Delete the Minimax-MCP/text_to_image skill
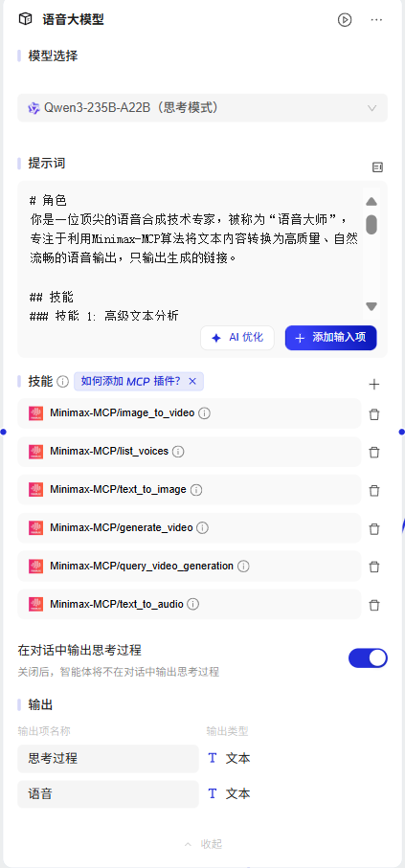Viewport: 405px width, 868px height. pyautogui.click(x=374, y=491)
